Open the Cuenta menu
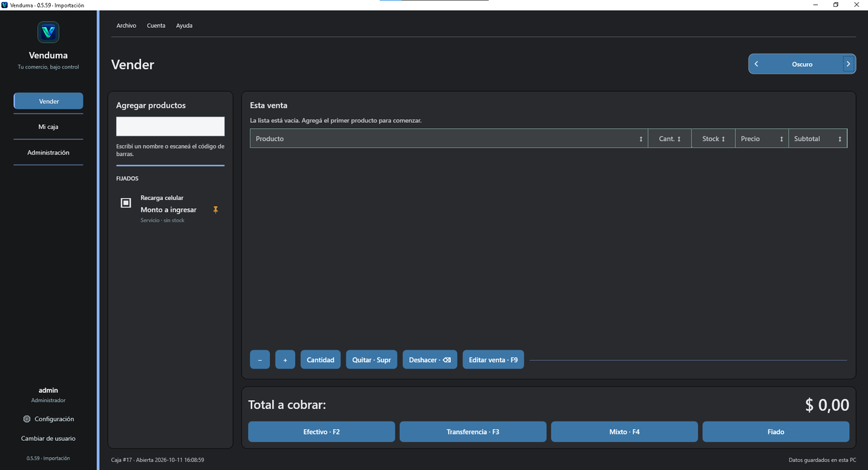 pyautogui.click(x=156, y=26)
